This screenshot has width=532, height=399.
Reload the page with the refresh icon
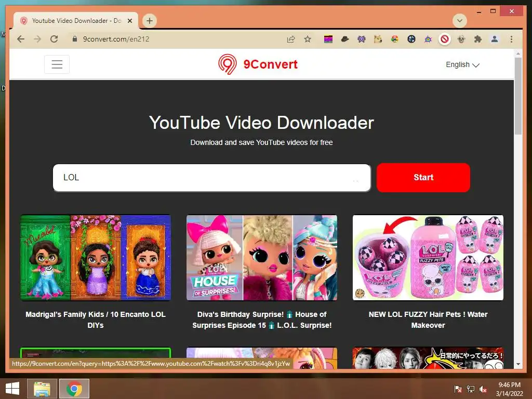click(x=54, y=39)
